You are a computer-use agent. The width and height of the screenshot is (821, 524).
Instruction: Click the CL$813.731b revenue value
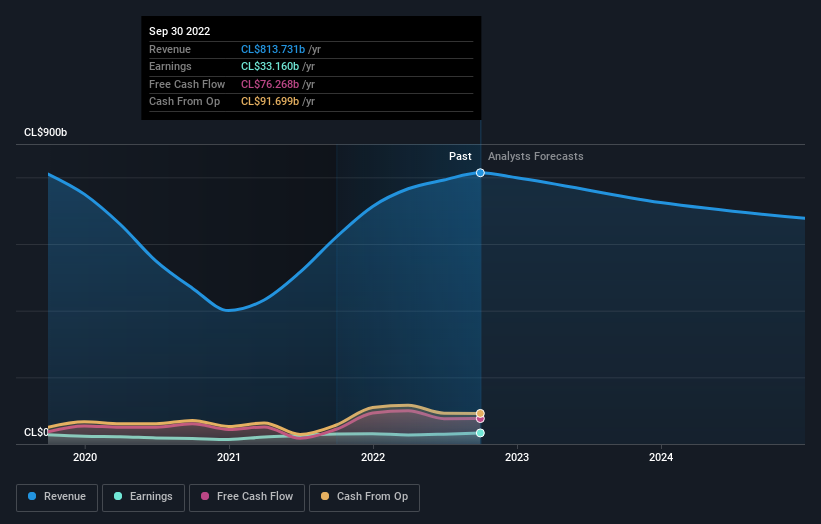tap(273, 49)
